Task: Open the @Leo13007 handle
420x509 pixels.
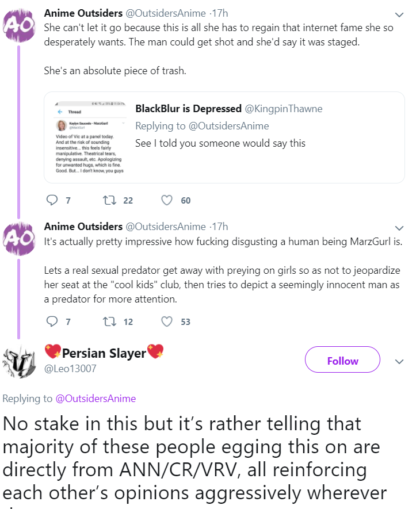Action: coord(70,369)
